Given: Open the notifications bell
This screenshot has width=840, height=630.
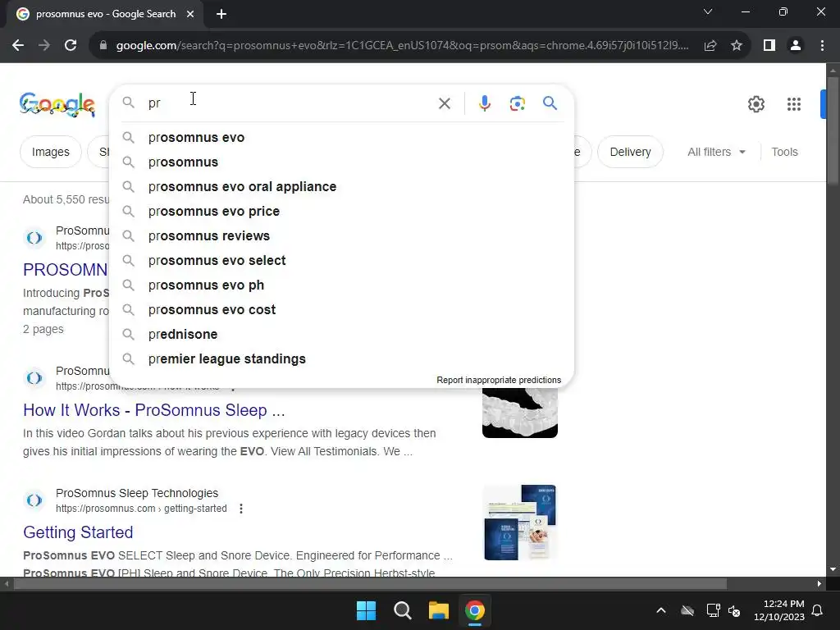Looking at the screenshot, I should [818, 610].
